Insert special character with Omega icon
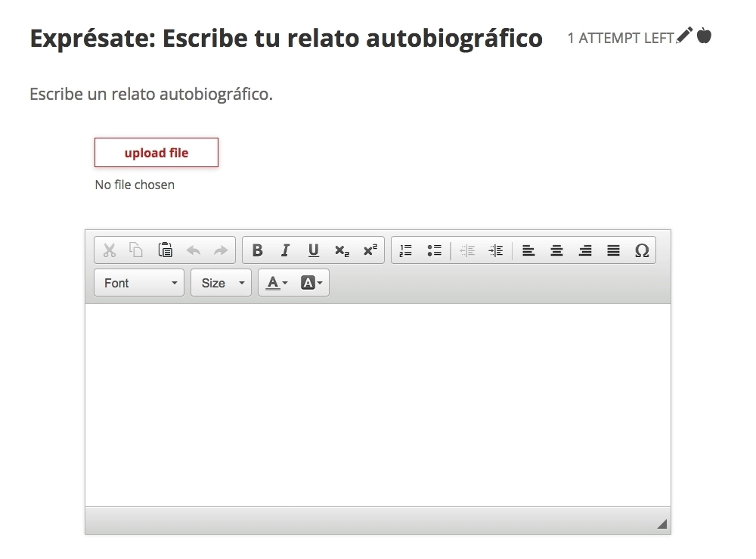The width and height of the screenshot is (756, 559). [642, 250]
